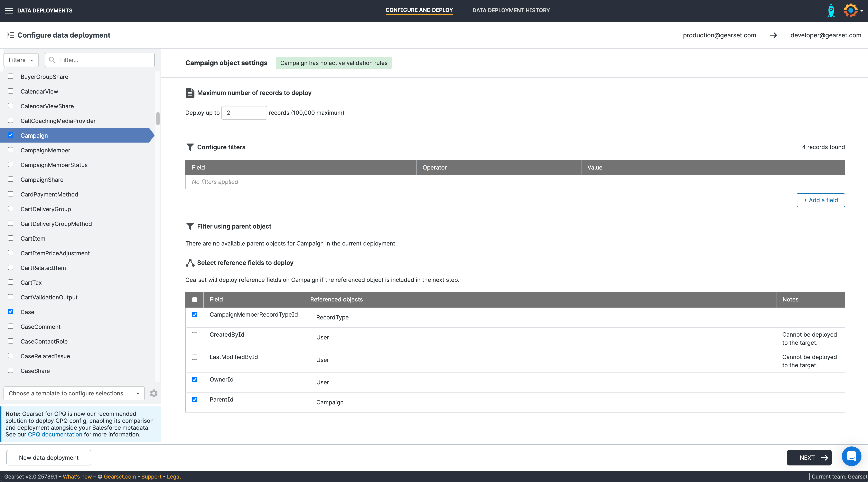Click the template settings gear icon
This screenshot has height=482, width=868.
[x=154, y=393]
